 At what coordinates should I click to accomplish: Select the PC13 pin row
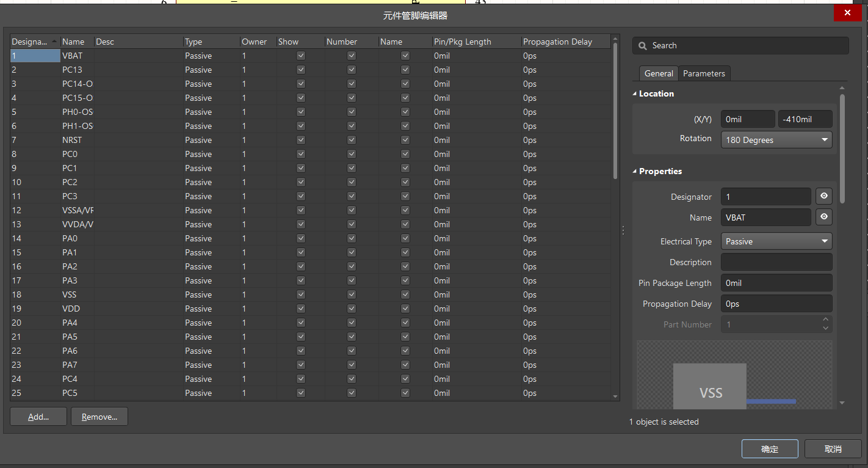coord(311,70)
